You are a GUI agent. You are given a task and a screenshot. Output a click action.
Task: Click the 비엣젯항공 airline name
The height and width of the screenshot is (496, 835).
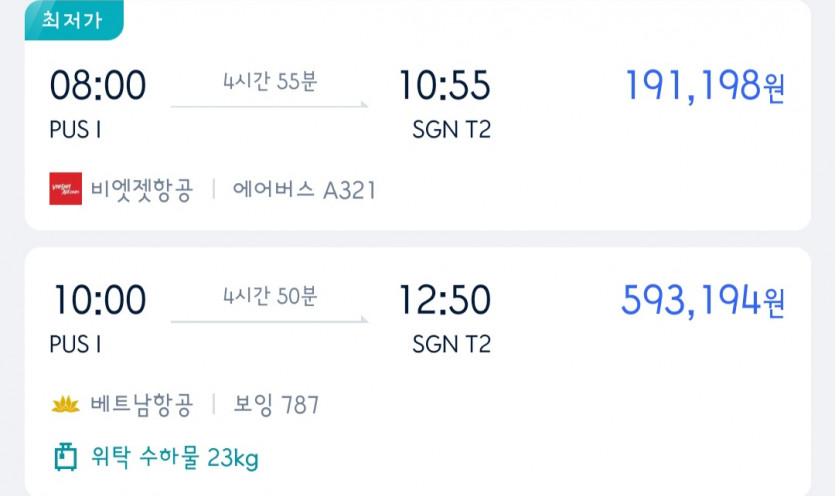(142, 190)
